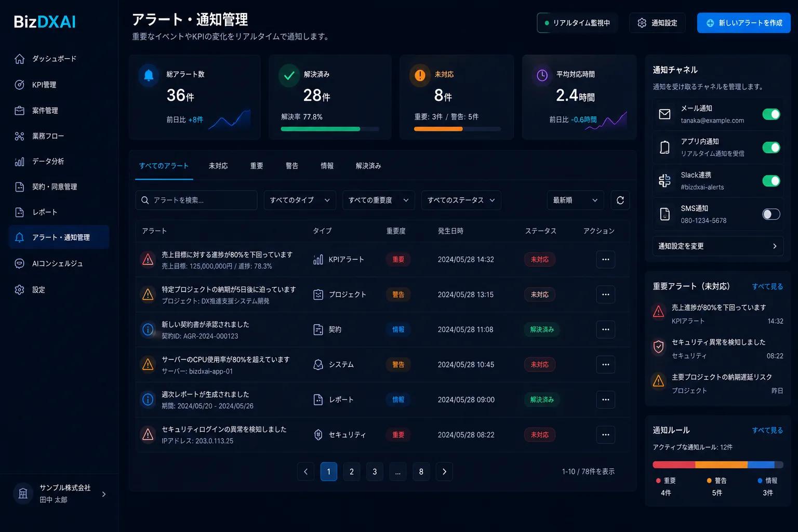Open actions menu for 週次レポート row
Viewport: 798px width, 532px height.
[606, 400]
